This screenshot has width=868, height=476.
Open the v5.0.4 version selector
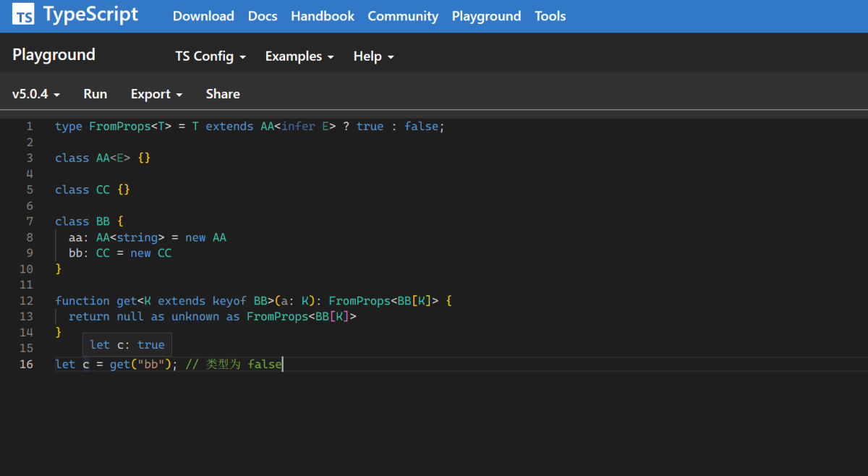pyautogui.click(x=36, y=94)
